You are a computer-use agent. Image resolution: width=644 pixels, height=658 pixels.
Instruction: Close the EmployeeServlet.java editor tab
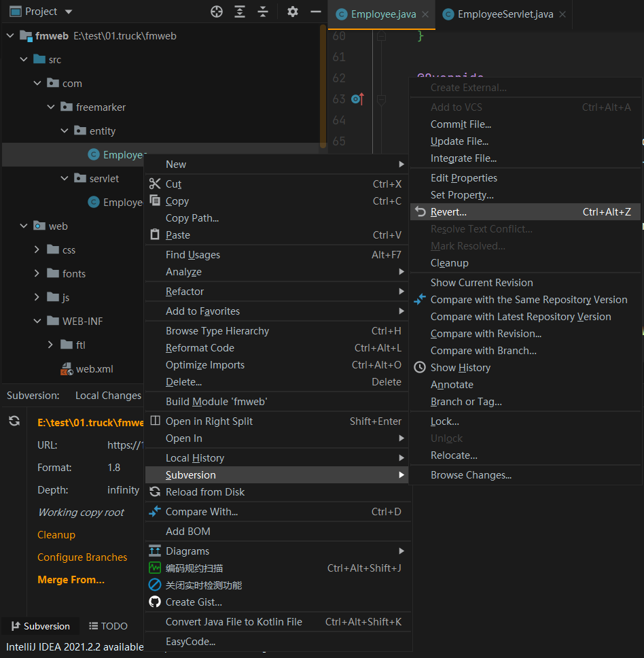(562, 14)
